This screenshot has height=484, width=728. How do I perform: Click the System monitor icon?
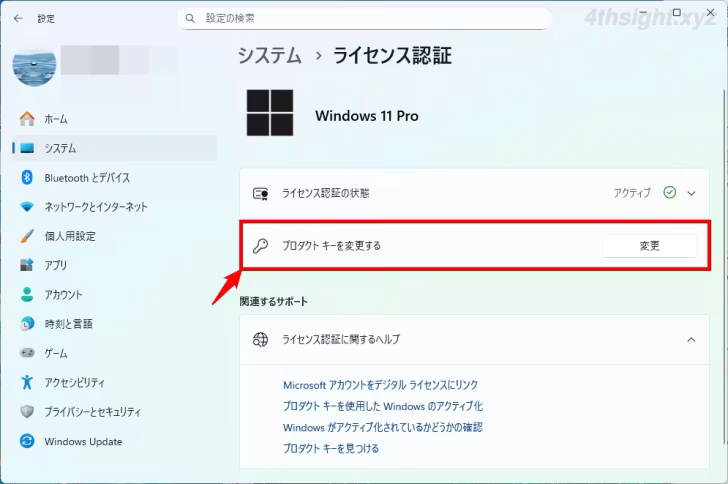click(27, 148)
